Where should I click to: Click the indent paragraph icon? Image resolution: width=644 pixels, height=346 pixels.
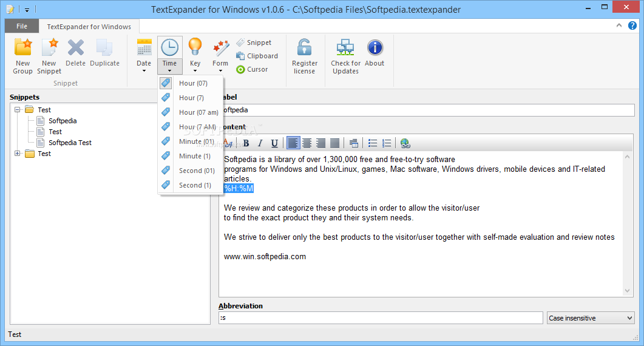[x=354, y=143]
